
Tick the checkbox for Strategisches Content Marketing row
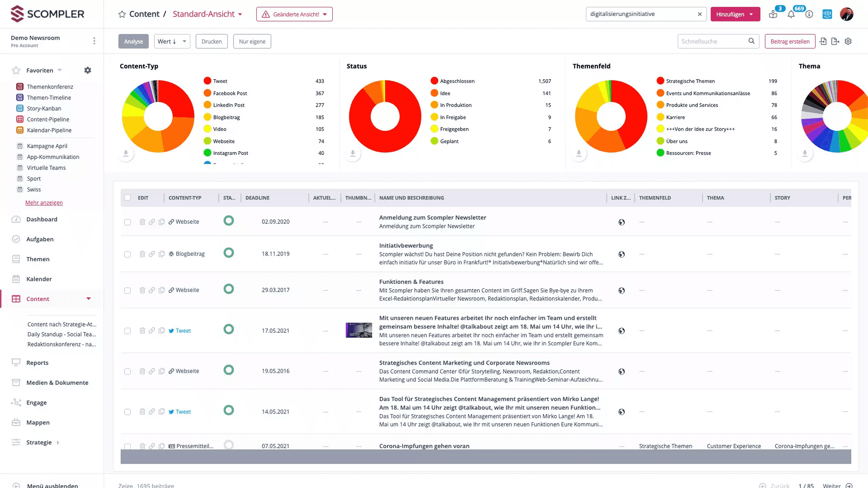(x=127, y=371)
